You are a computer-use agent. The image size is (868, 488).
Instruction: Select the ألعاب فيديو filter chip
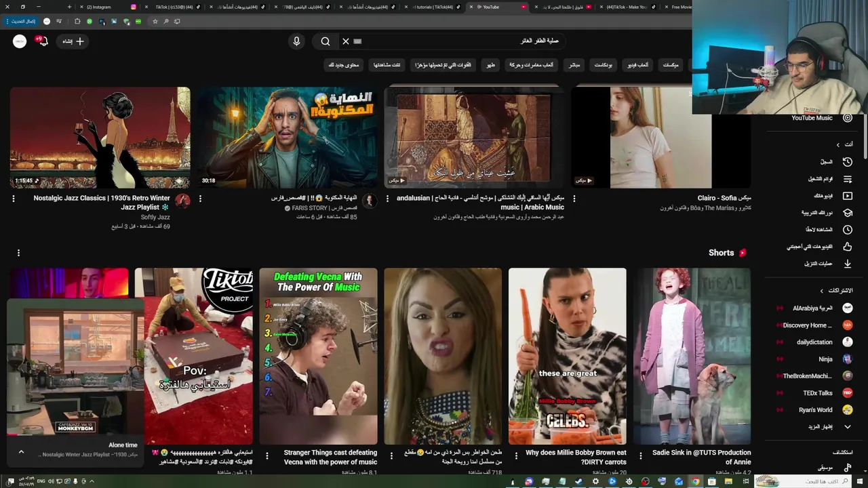pyautogui.click(x=637, y=65)
